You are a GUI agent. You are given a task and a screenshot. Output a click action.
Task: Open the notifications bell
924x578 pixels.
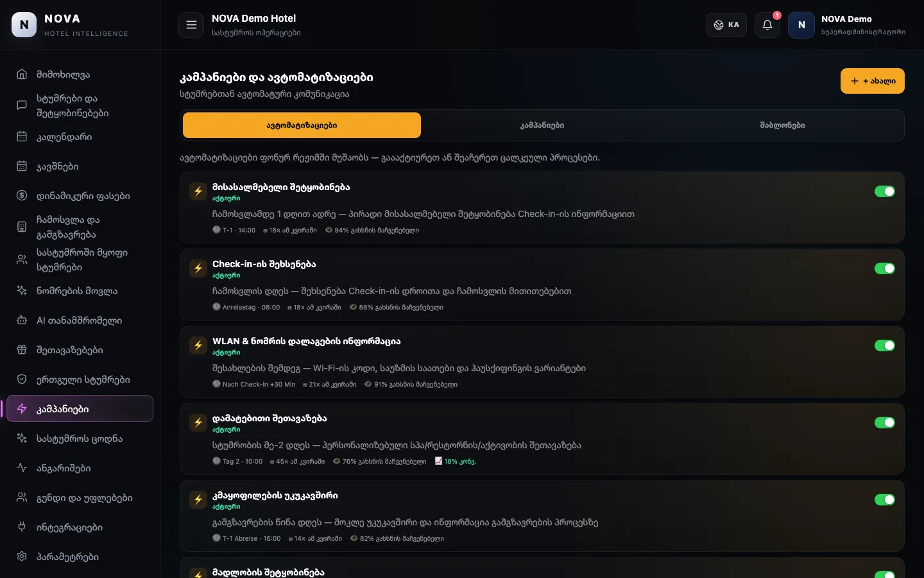coord(767,25)
